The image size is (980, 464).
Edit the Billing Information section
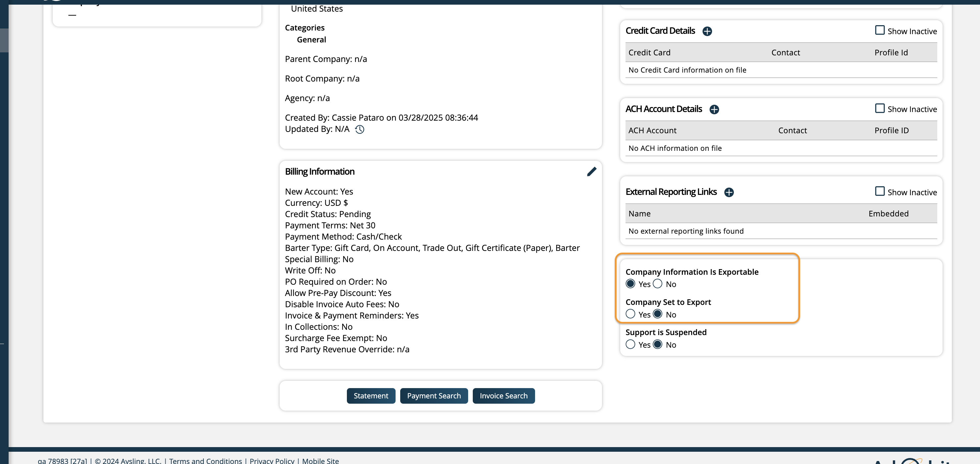pos(591,172)
